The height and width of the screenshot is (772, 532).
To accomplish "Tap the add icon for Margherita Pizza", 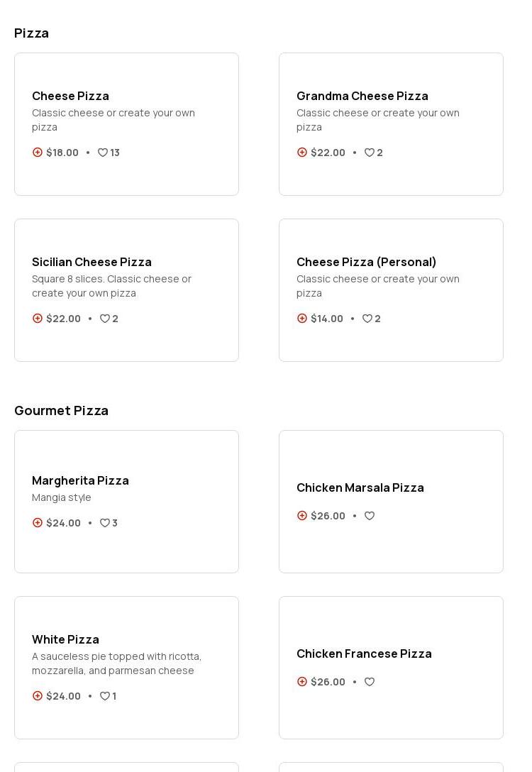I will 38,523.
